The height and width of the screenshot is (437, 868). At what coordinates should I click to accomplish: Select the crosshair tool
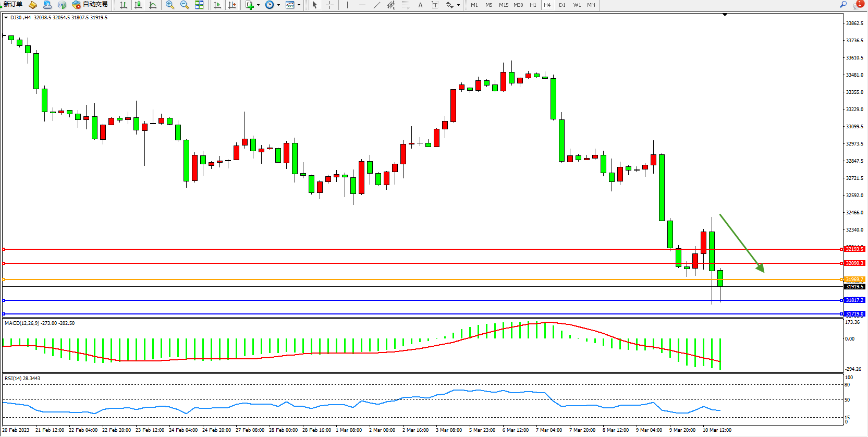pos(330,5)
